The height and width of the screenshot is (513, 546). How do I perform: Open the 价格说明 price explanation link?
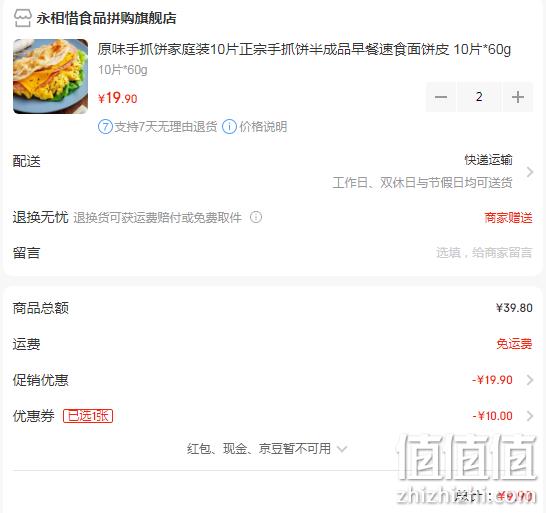(263, 127)
